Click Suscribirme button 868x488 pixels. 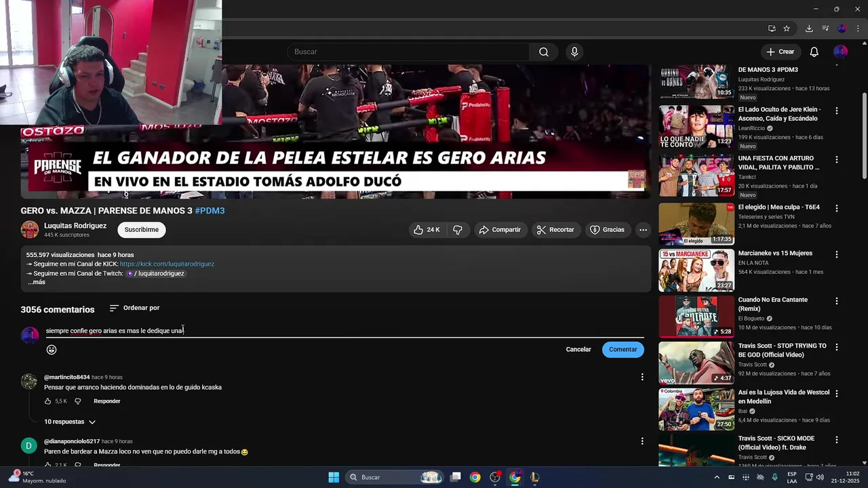tap(142, 230)
